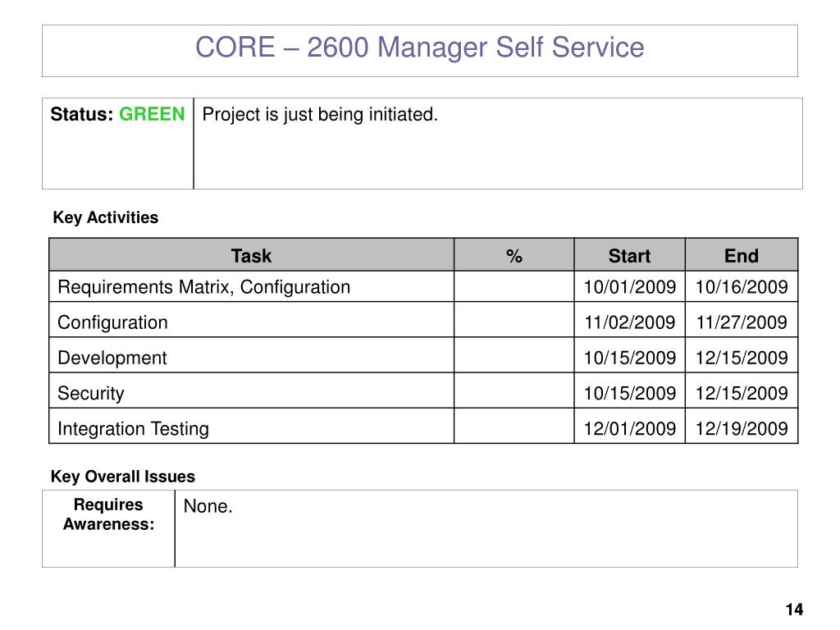
Task: Click text 'Project is just being initiated.'
Action: [x=320, y=115]
